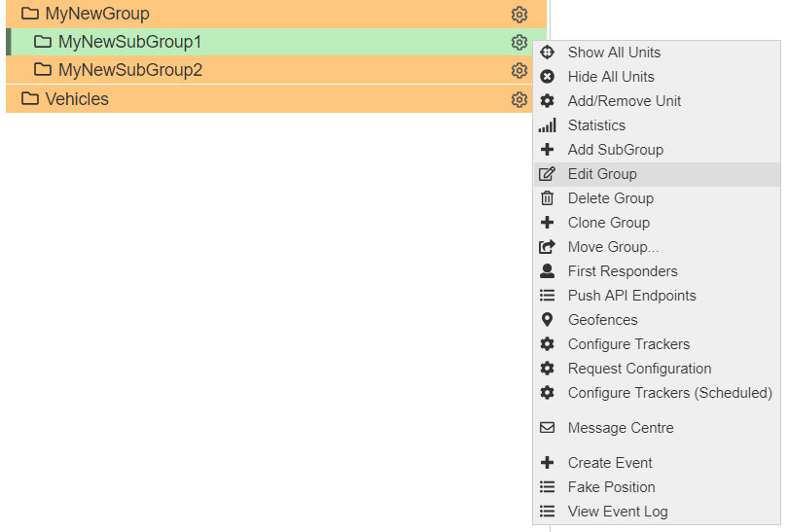The height and width of the screenshot is (532, 788).
Task: Click the person icon for First Responders
Action: 548,270
